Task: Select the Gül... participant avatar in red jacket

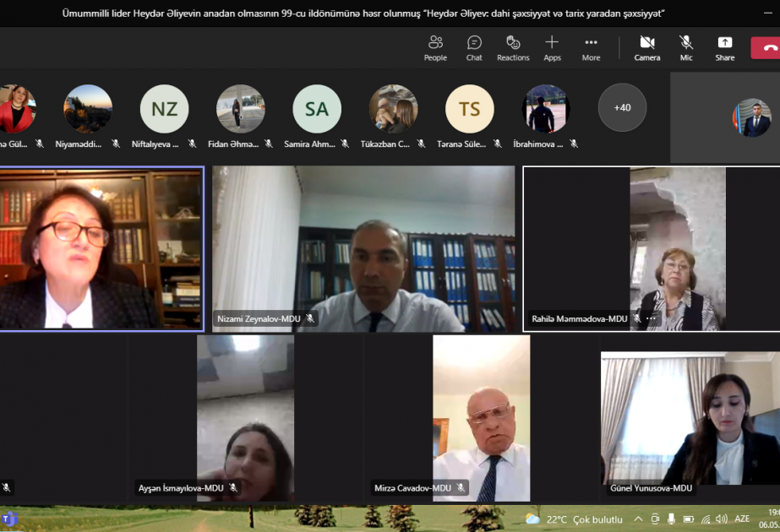Action: 16,109
